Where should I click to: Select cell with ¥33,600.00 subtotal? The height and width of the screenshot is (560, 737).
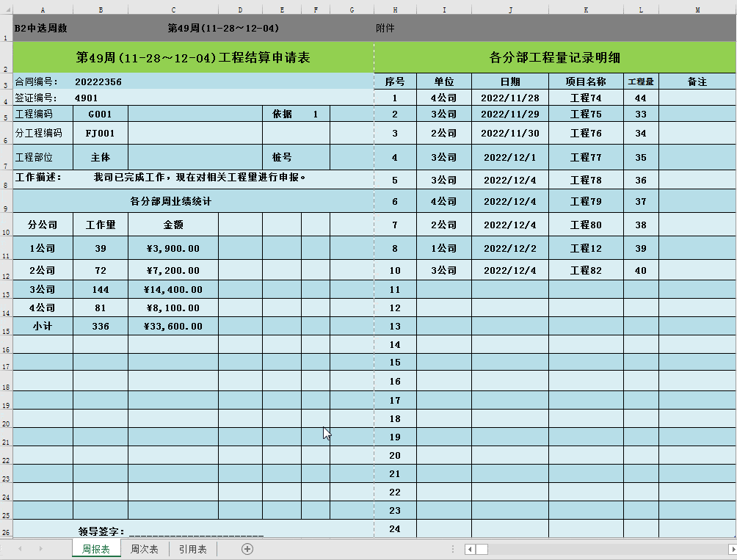point(173,327)
